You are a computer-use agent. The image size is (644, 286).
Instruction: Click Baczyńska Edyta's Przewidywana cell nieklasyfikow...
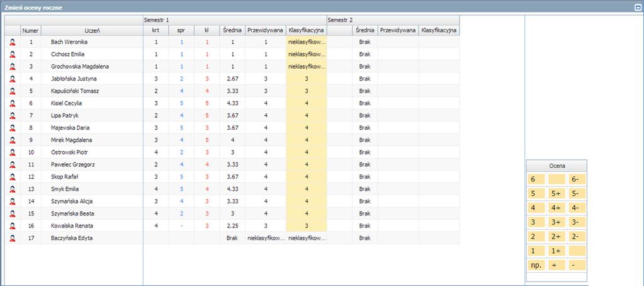[266, 238]
